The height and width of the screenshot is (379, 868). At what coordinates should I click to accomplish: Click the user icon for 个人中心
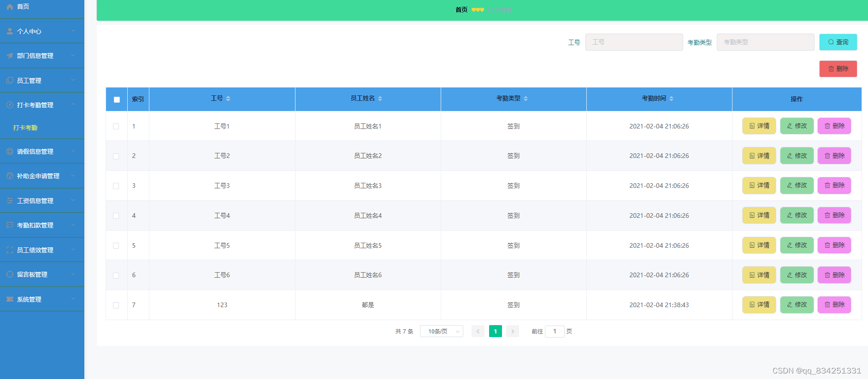coord(10,31)
